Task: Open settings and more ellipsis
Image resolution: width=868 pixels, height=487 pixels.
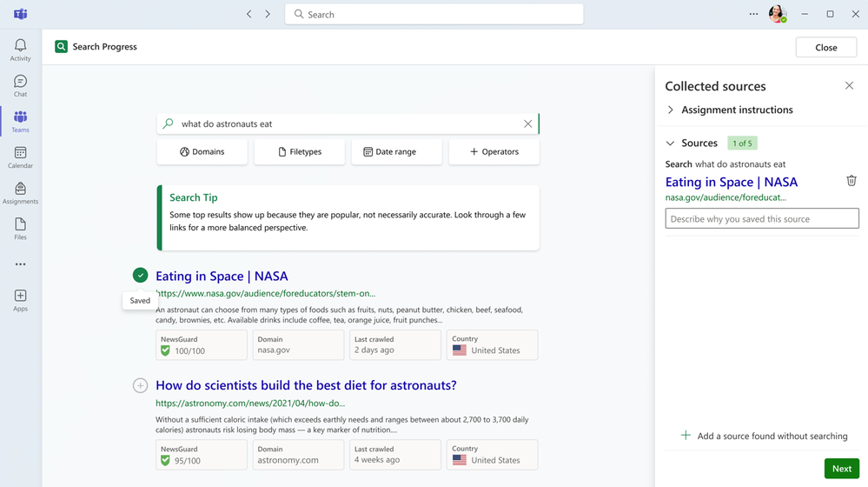Action: (753, 14)
